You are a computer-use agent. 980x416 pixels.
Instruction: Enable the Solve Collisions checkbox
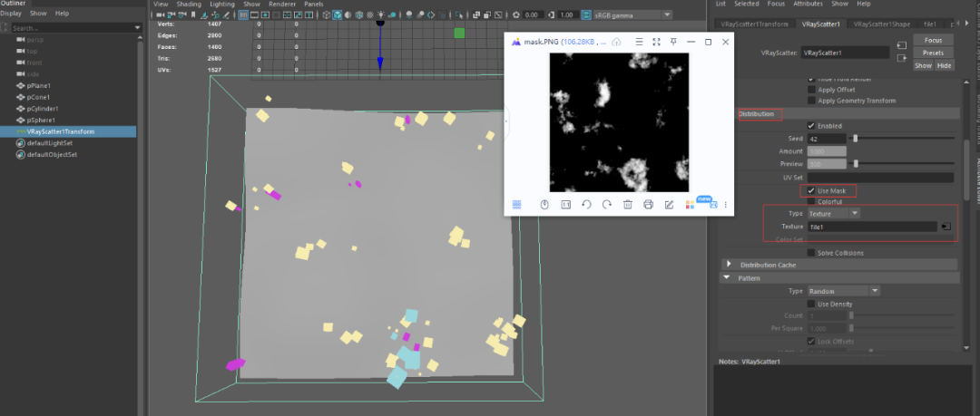point(811,253)
